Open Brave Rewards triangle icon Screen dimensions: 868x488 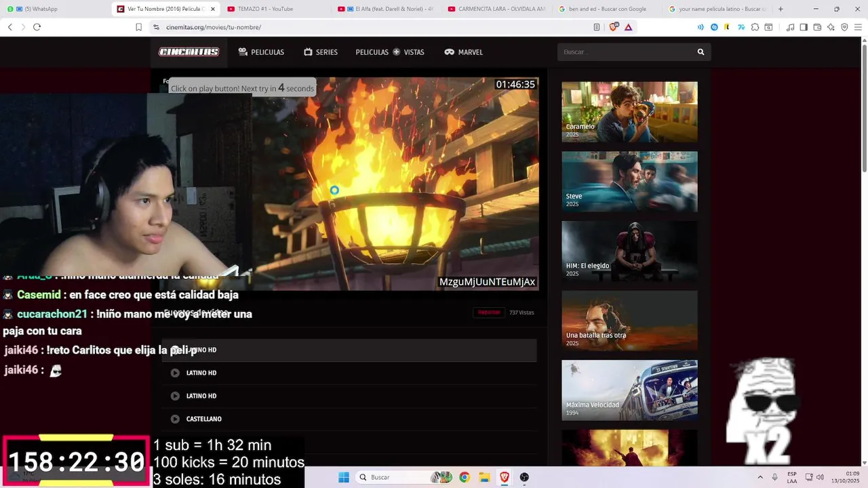pos(629,27)
